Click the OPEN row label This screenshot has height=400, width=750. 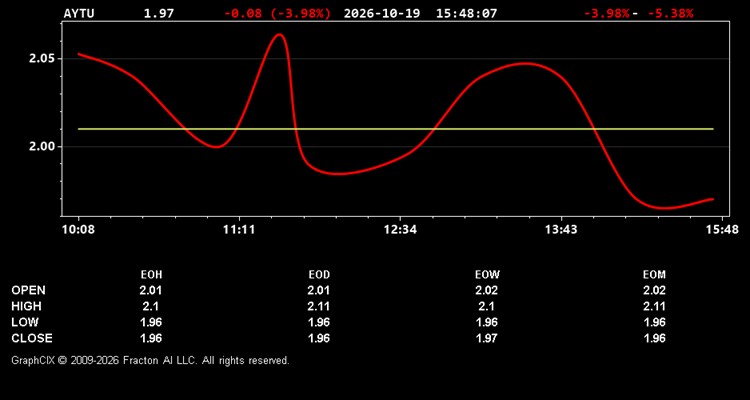[x=29, y=290]
